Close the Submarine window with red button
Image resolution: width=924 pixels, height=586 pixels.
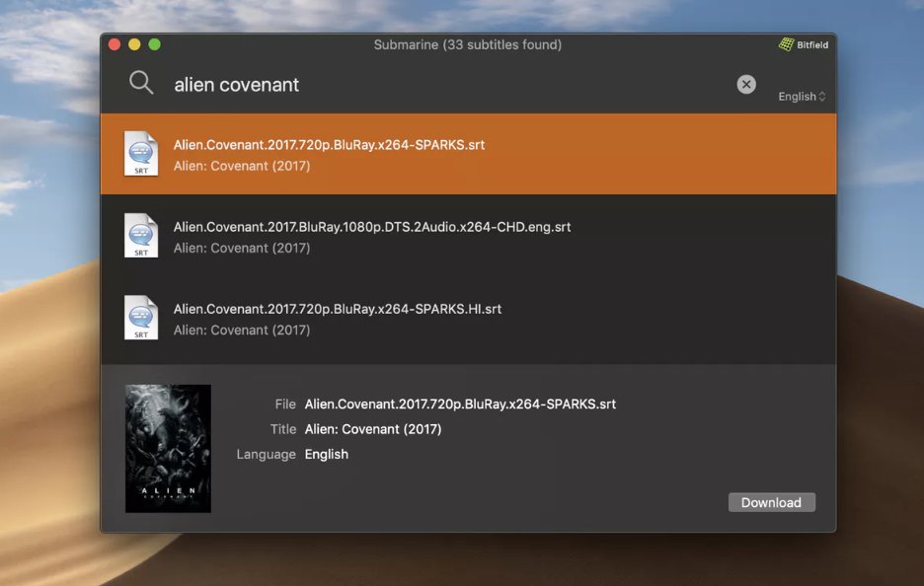(115, 44)
